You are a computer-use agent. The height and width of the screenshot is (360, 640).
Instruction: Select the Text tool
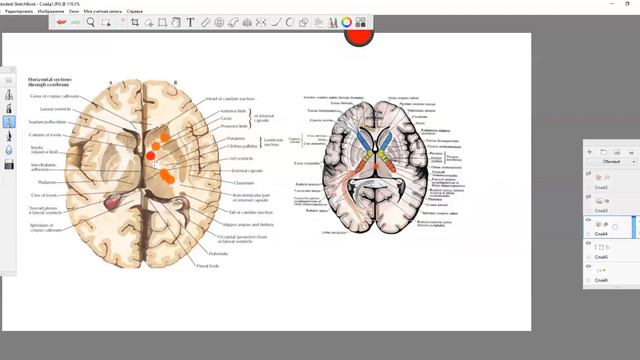click(190, 22)
